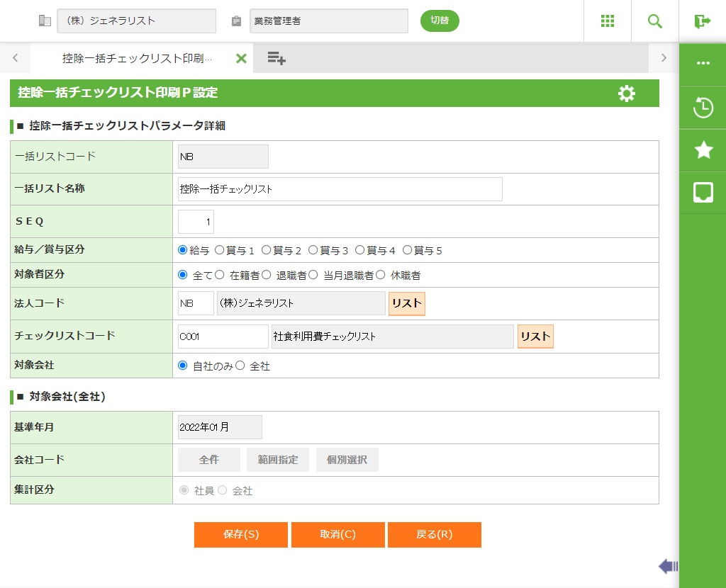Open the チェックリストコード list lookup

pos(535,337)
